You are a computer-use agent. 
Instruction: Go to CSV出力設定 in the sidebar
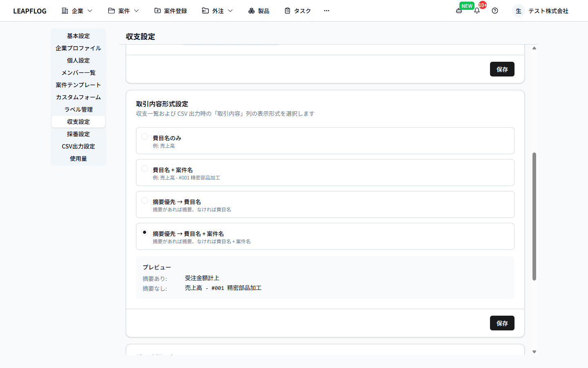tap(78, 146)
